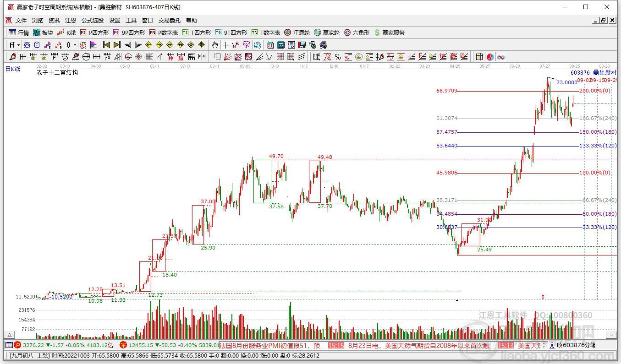
Task: Toggle the crosshair cursor tool
Action: pos(225,45)
